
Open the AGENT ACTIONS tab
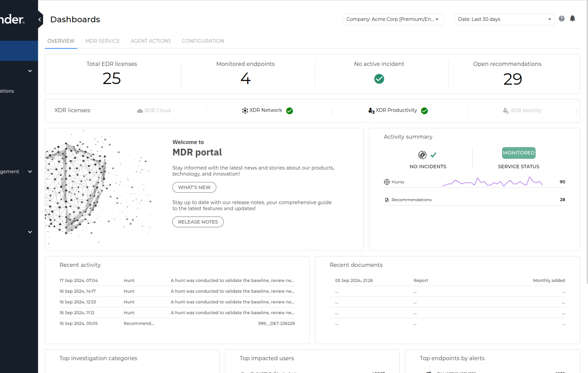coord(151,41)
